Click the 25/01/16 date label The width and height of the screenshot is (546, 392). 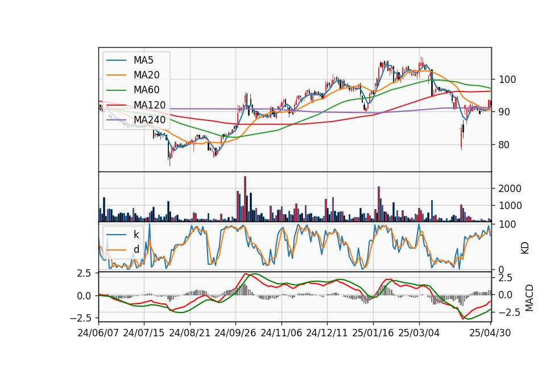(x=373, y=333)
